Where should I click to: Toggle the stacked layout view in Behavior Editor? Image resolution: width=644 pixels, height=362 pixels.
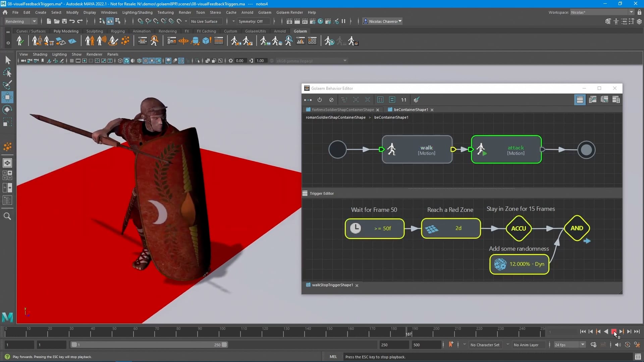(580, 100)
